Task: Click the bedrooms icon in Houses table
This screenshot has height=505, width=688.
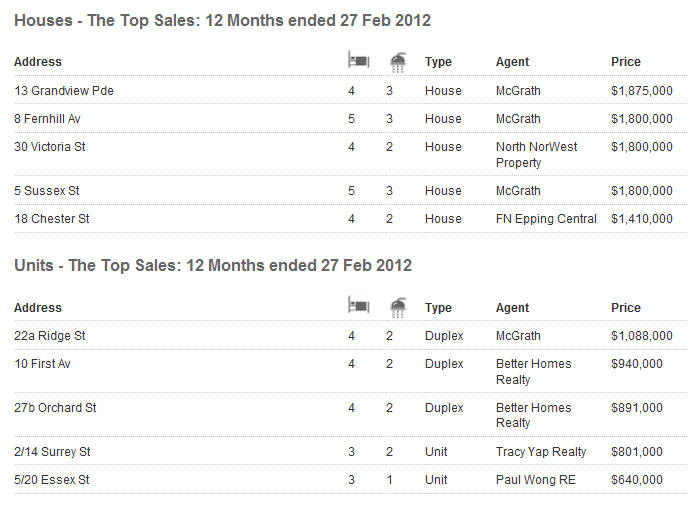Action: click(x=357, y=61)
